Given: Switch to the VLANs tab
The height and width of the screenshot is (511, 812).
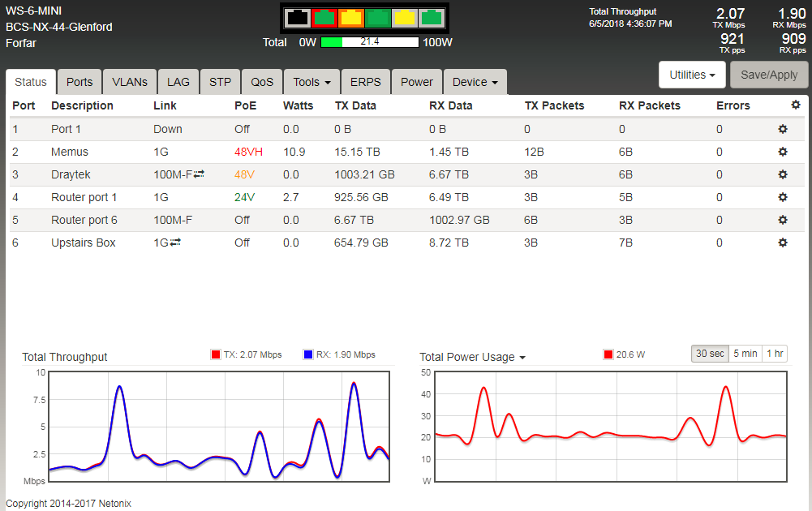Looking at the screenshot, I should [x=130, y=82].
